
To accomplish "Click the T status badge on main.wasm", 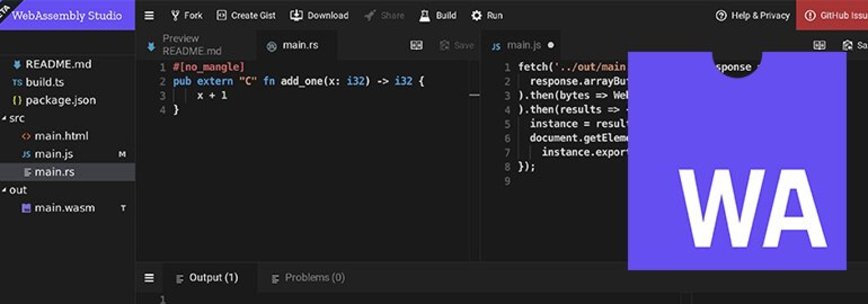I will 123,208.
